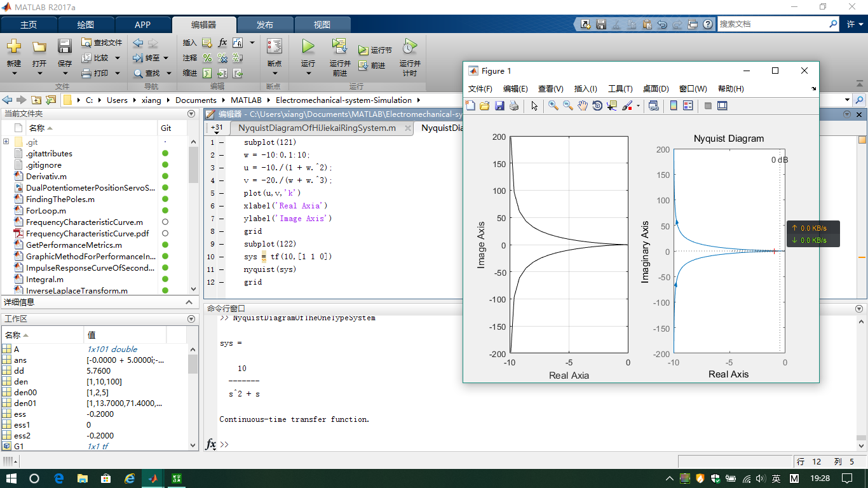Click the New (新建) script icon
Viewport: 868px width, 488px height.
pos(14,46)
